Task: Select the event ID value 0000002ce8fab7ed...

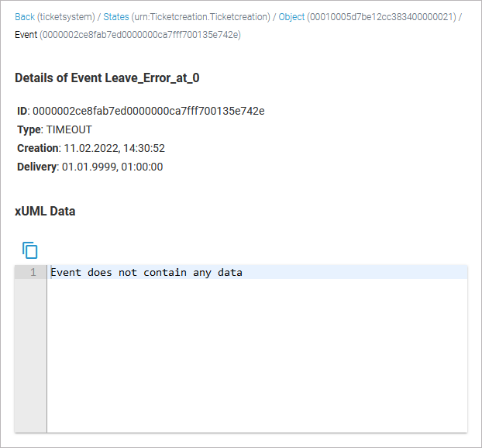Action: [149, 111]
